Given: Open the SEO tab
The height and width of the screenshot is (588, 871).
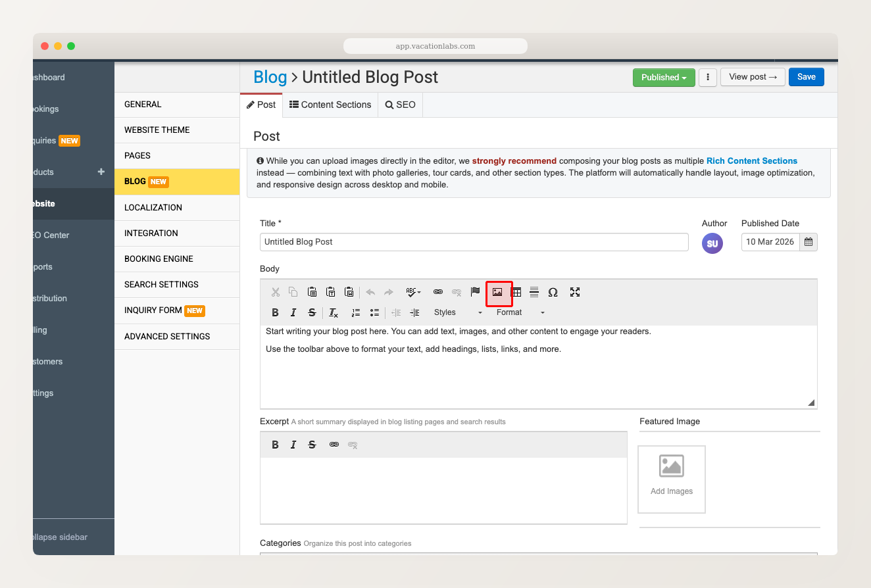Looking at the screenshot, I should click(x=400, y=105).
